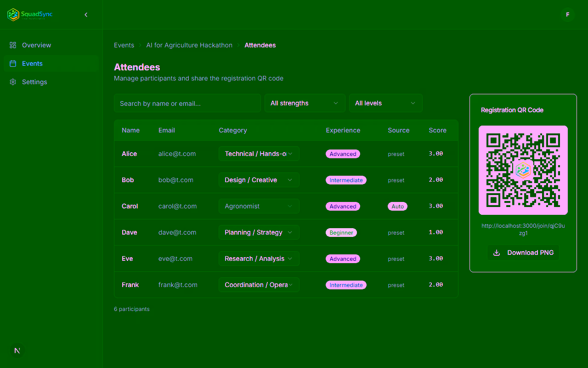Select attendee name Dave
Image resolution: width=588 pixels, height=368 pixels.
(130, 232)
